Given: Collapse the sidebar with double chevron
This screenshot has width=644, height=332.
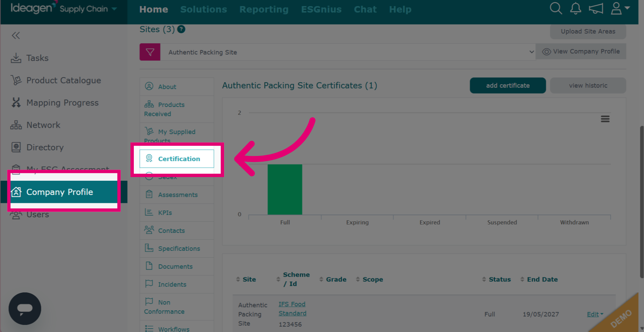Looking at the screenshot, I should click(16, 35).
